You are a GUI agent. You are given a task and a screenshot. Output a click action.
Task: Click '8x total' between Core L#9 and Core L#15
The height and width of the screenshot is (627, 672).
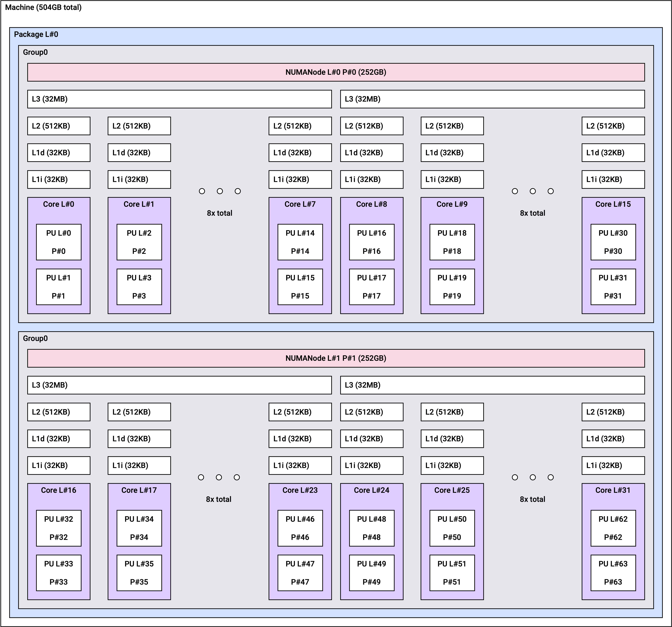(533, 213)
